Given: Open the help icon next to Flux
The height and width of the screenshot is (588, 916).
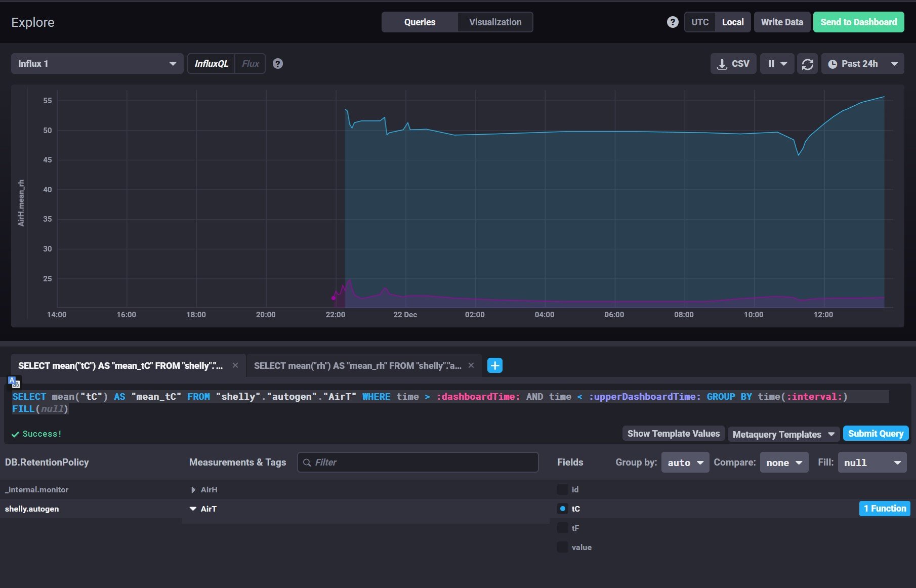Looking at the screenshot, I should [278, 64].
